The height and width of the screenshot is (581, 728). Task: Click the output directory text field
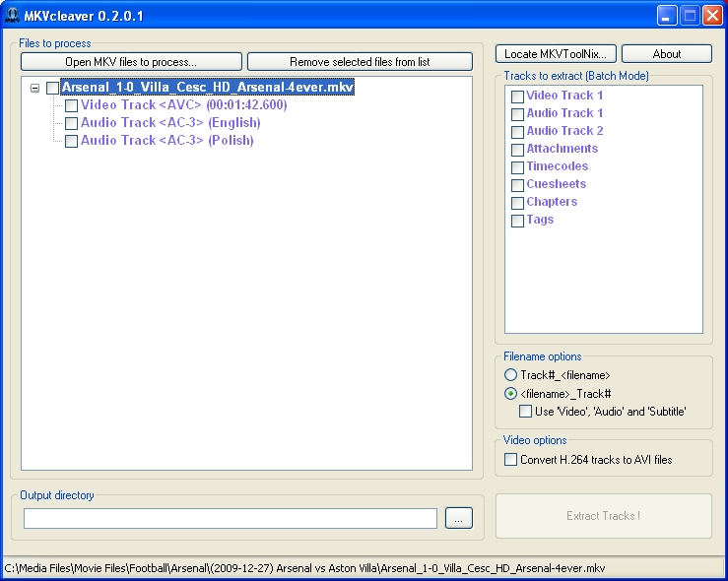pyautogui.click(x=231, y=518)
